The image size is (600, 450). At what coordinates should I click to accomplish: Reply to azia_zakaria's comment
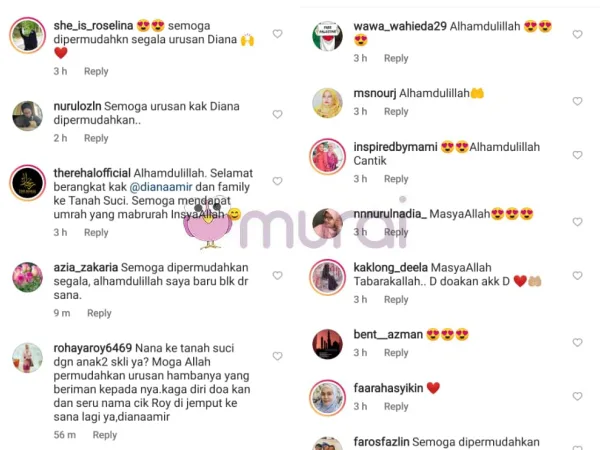[x=99, y=313]
